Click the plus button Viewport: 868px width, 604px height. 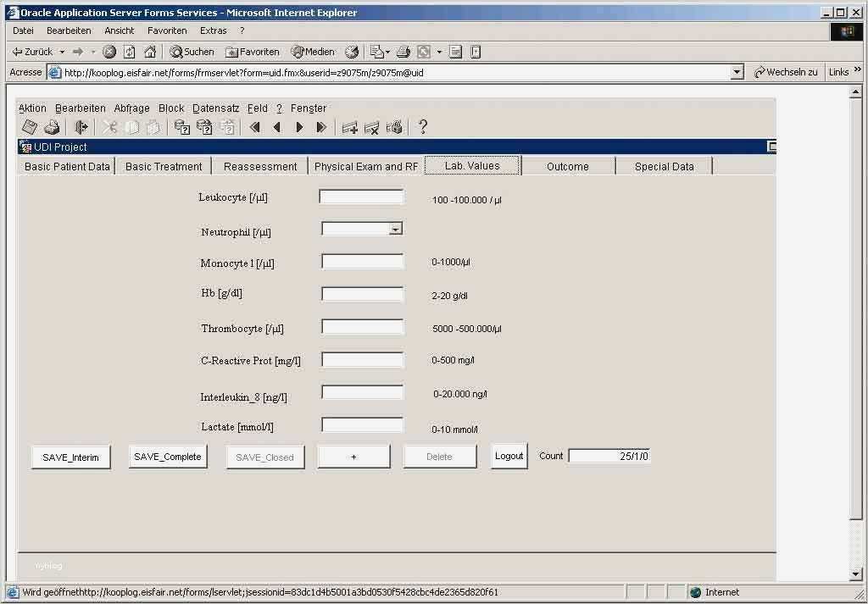[x=353, y=457]
